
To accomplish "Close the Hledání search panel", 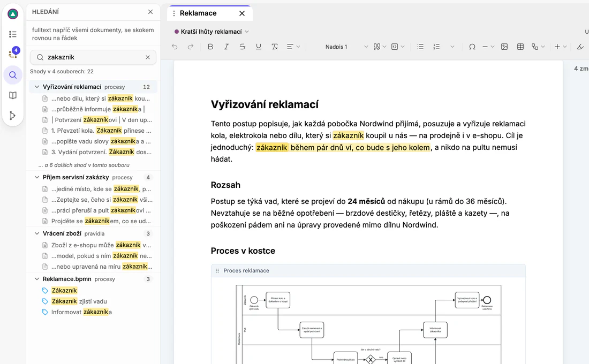I will (150, 12).
